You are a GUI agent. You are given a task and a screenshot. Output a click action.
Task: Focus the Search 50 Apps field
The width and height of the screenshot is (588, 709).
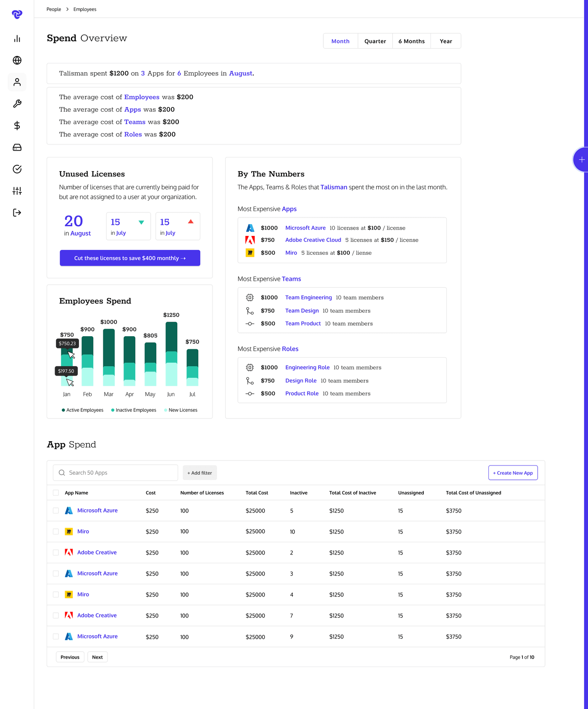point(115,473)
